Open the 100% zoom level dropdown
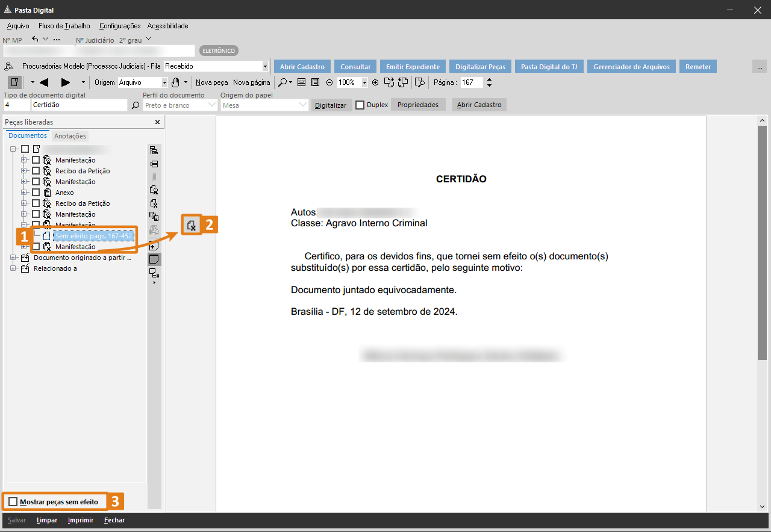This screenshot has width=771, height=532. click(x=364, y=82)
